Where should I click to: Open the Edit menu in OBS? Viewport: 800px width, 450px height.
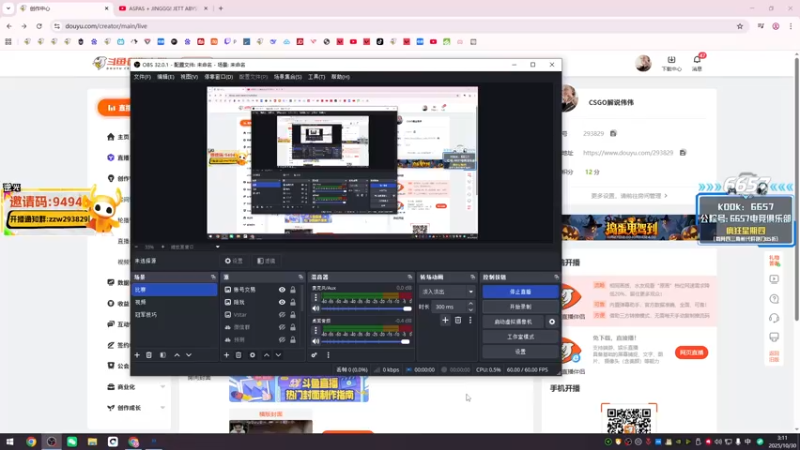165,77
